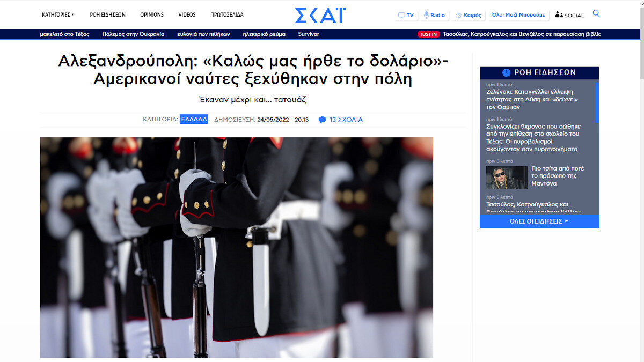Click the clock icon beside ΡΟΗ ΕΙΔΗΣΕΩΝ
Viewport: 644px width, 362px height.
coord(506,72)
